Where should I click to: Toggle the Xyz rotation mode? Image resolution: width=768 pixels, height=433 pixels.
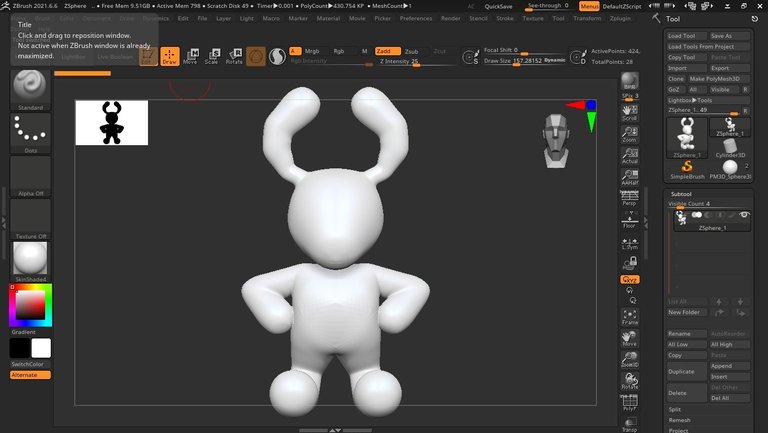(629, 280)
